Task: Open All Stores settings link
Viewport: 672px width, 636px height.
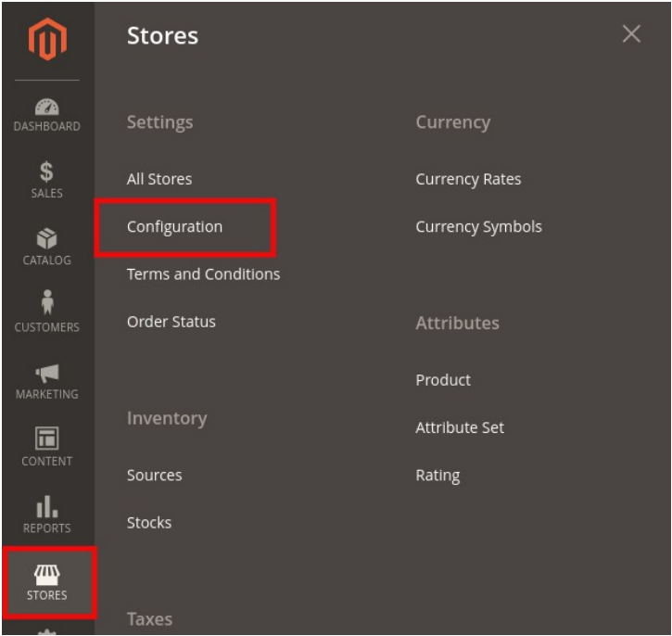Action: click(159, 179)
